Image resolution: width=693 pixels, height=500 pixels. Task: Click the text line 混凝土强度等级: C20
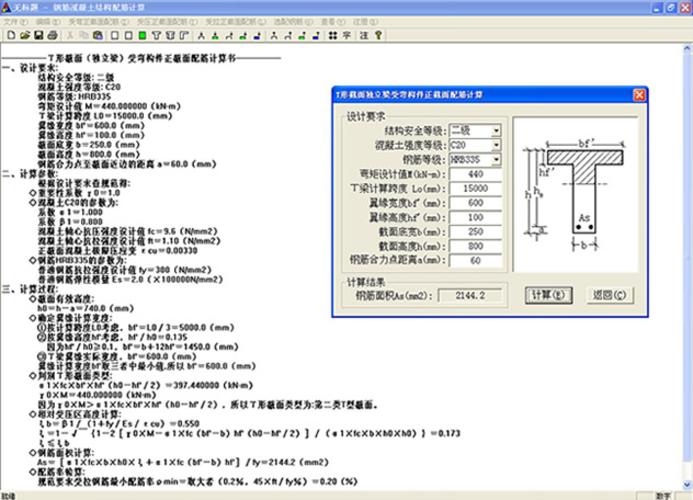80,87
